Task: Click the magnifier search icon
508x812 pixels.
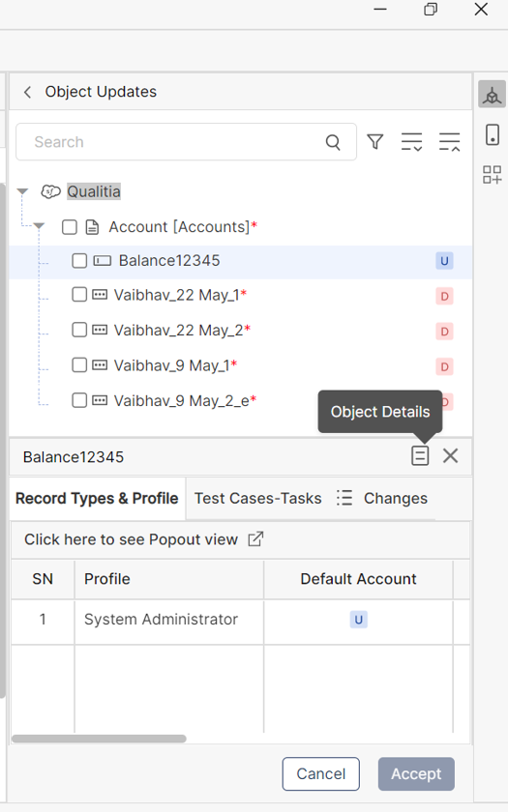Action: tap(333, 142)
